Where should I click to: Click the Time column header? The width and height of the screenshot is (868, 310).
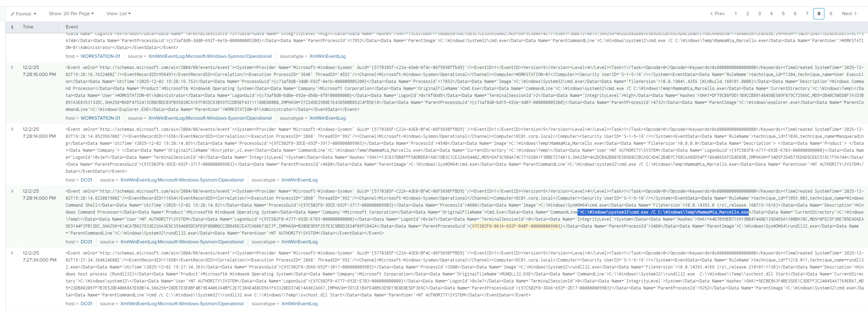tap(28, 27)
